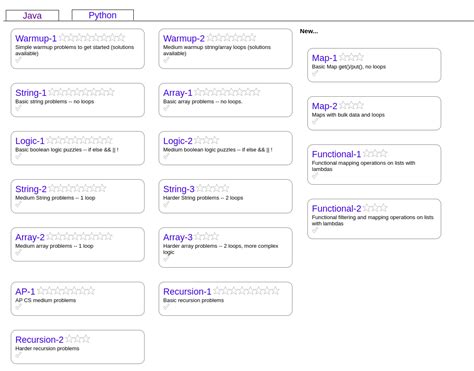Click the checkmark icon in String-2 card

18,204
